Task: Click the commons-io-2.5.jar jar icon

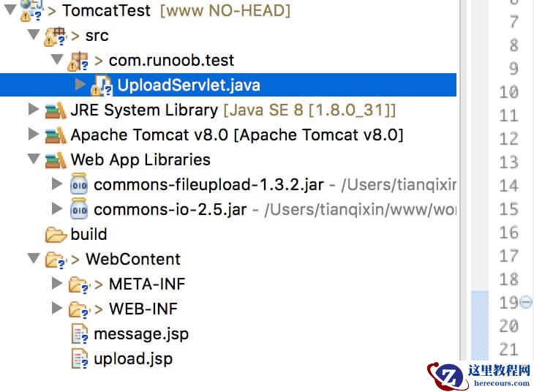Action: (78, 210)
